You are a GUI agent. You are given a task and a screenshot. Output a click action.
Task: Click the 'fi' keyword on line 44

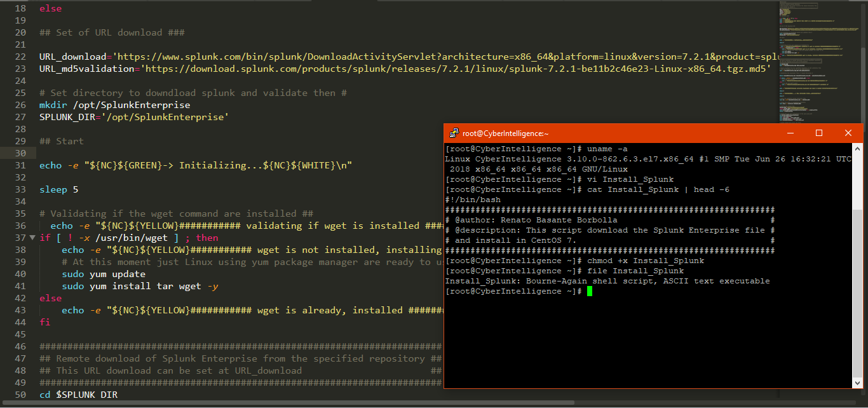click(x=44, y=322)
